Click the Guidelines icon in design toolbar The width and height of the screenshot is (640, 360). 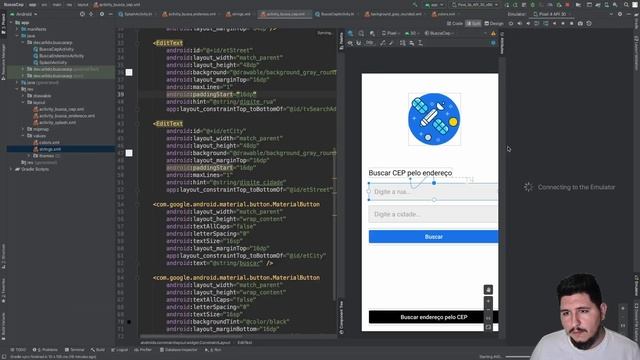point(420,43)
